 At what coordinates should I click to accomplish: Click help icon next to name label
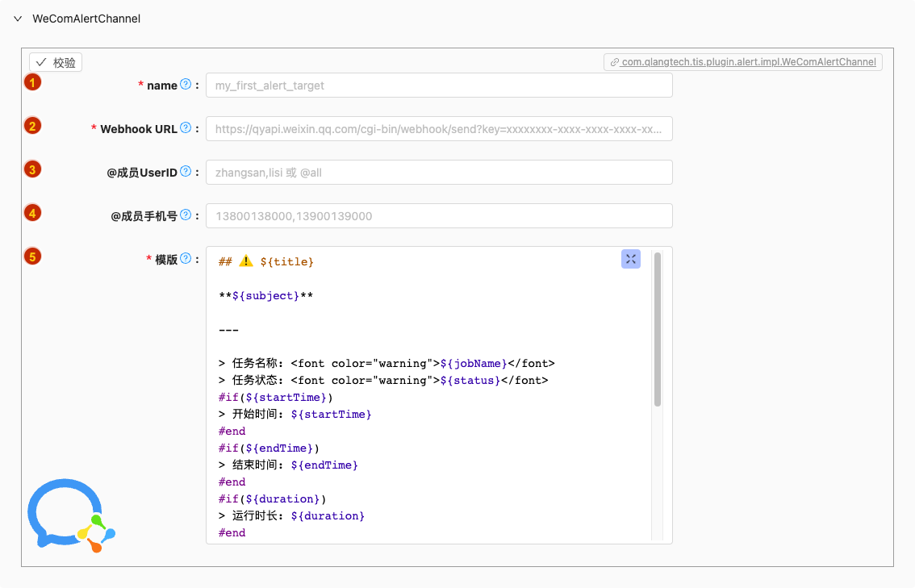(x=186, y=84)
